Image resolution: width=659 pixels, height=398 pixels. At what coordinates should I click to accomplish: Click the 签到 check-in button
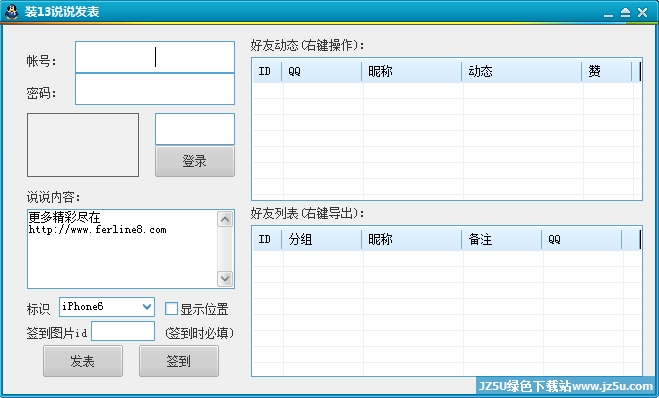pos(179,361)
